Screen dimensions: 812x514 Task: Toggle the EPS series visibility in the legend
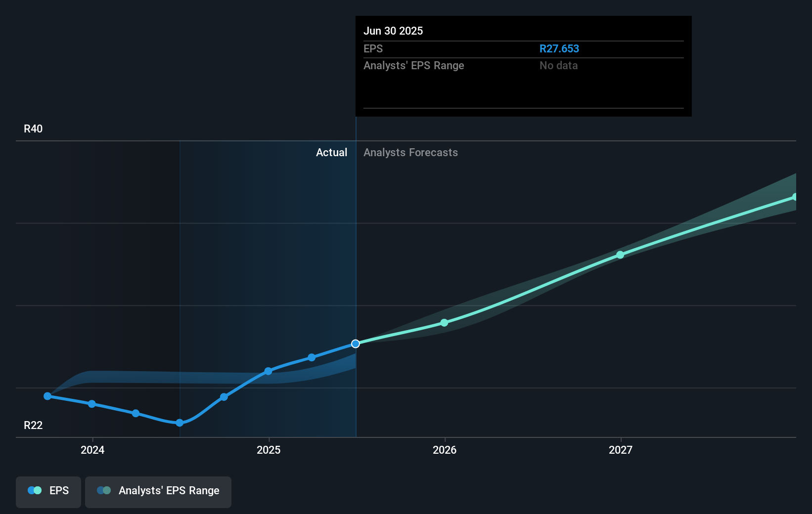pos(48,490)
